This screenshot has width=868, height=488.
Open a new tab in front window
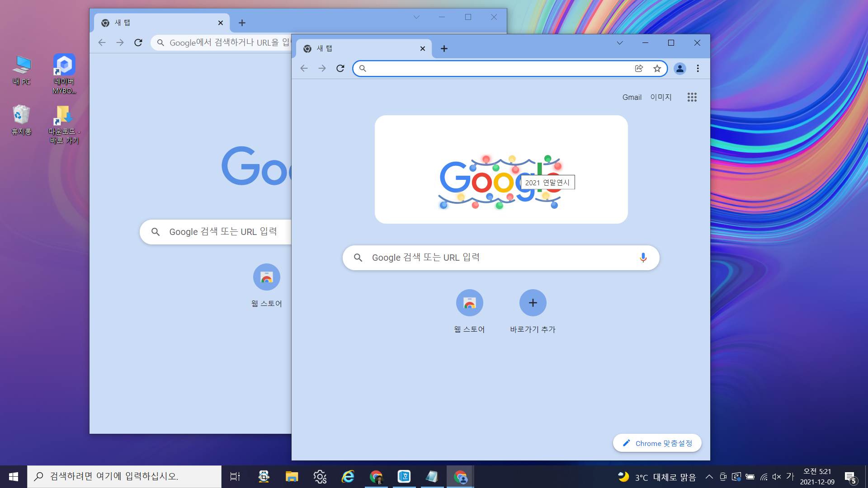[x=444, y=49]
